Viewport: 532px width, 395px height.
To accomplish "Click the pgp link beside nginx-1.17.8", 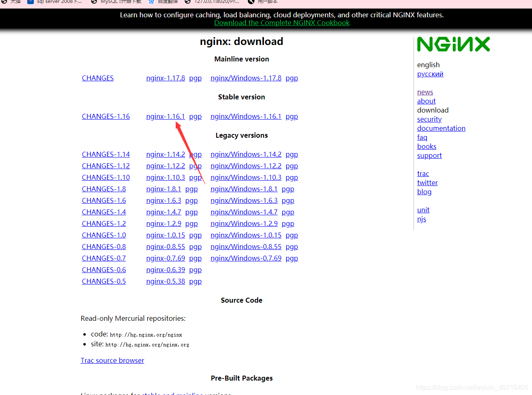I will point(195,78).
